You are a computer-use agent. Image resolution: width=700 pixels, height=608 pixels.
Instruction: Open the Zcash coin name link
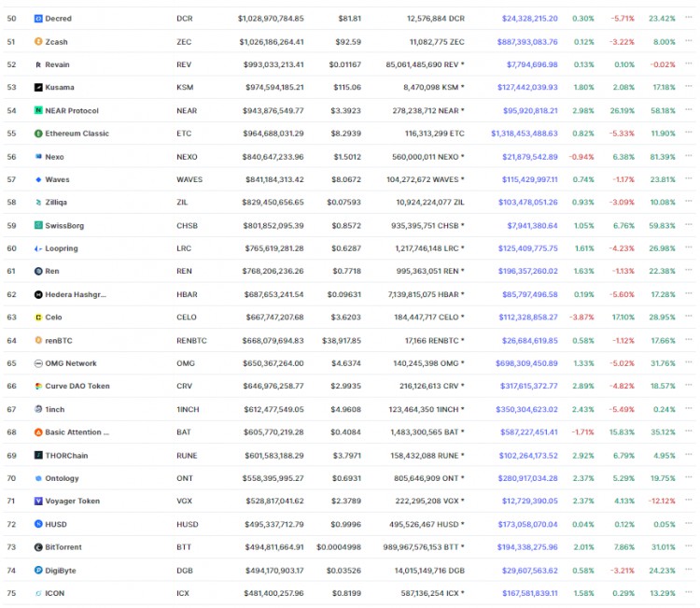point(56,41)
